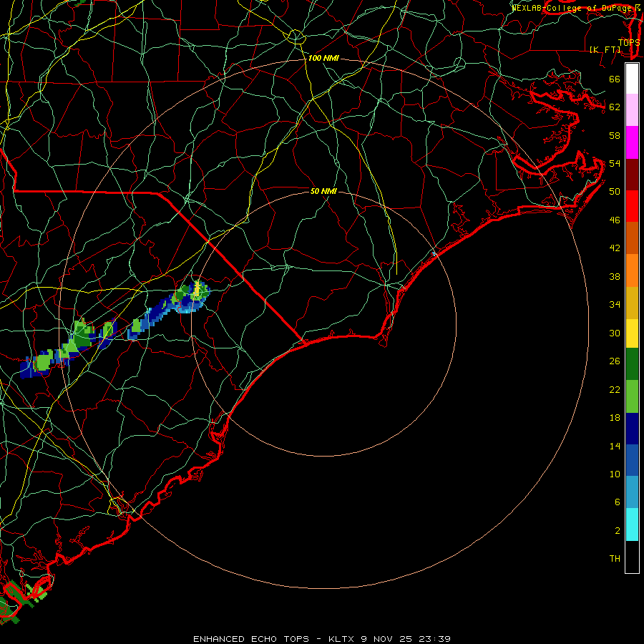Viewport: 644px width, 644px height.
Task: Click the bright red legend swatch
Action: tap(632, 206)
